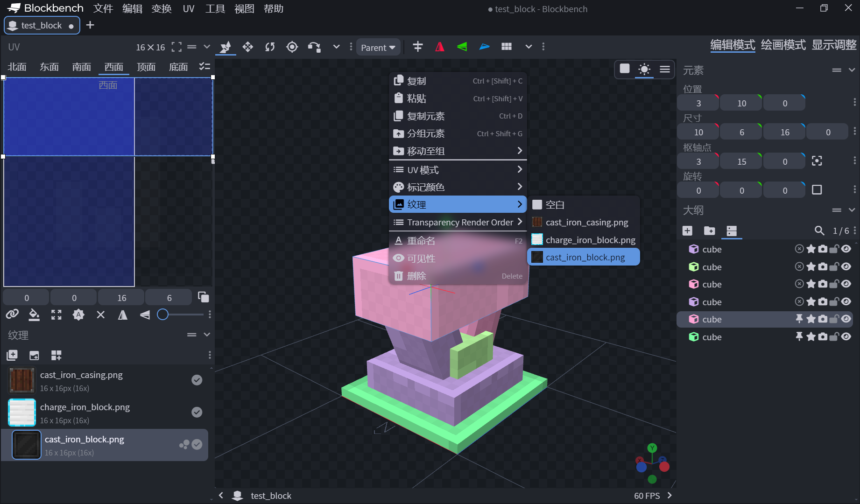The image size is (860, 504).
Task: Select the Rotate tool in toolbar
Action: pyautogui.click(x=270, y=47)
